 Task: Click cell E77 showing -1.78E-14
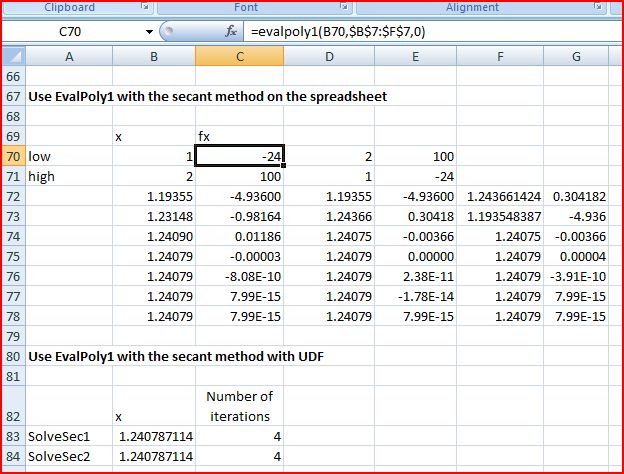[x=415, y=296]
